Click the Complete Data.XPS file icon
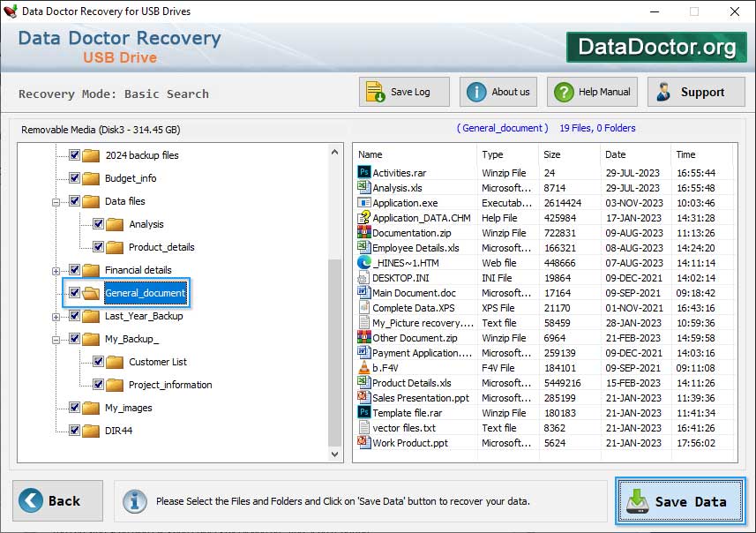Viewport: 756px width, 533px height. pos(364,307)
